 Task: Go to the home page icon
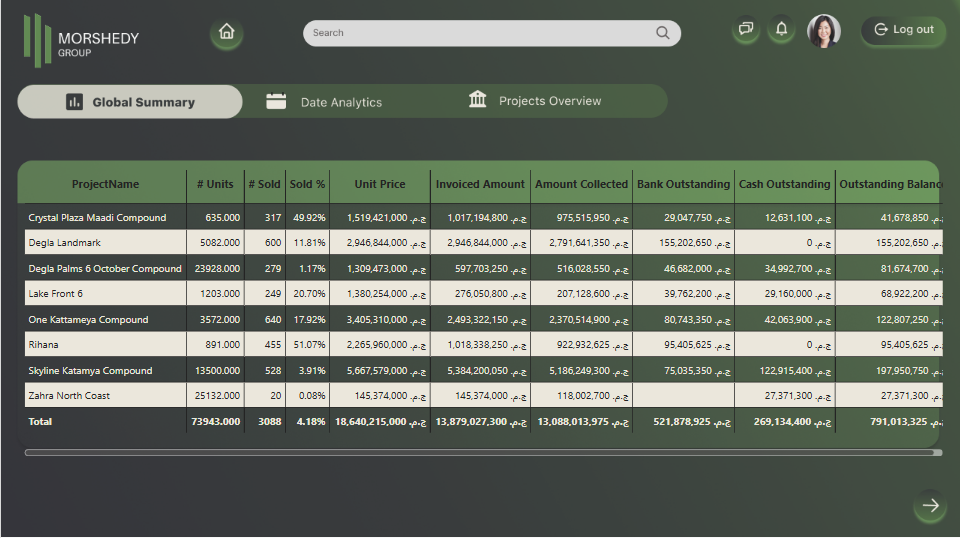pyautogui.click(x=227, y=32)
